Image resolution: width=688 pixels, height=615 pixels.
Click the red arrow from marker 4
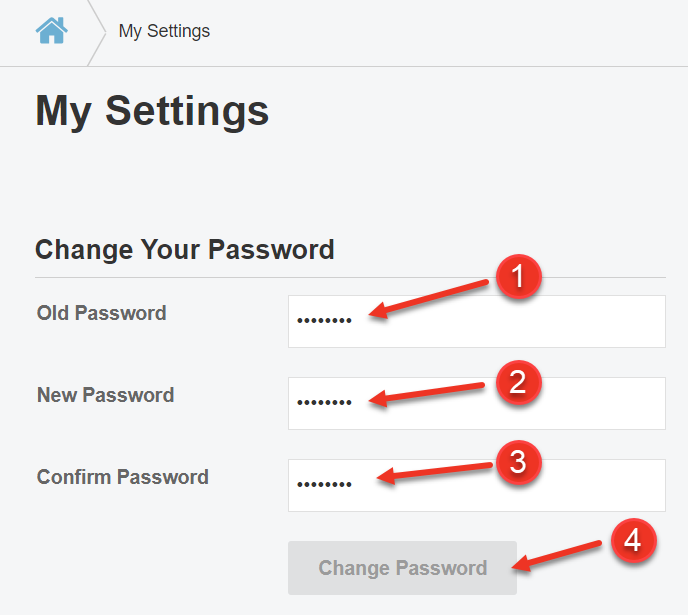click(x=560, y=556)
